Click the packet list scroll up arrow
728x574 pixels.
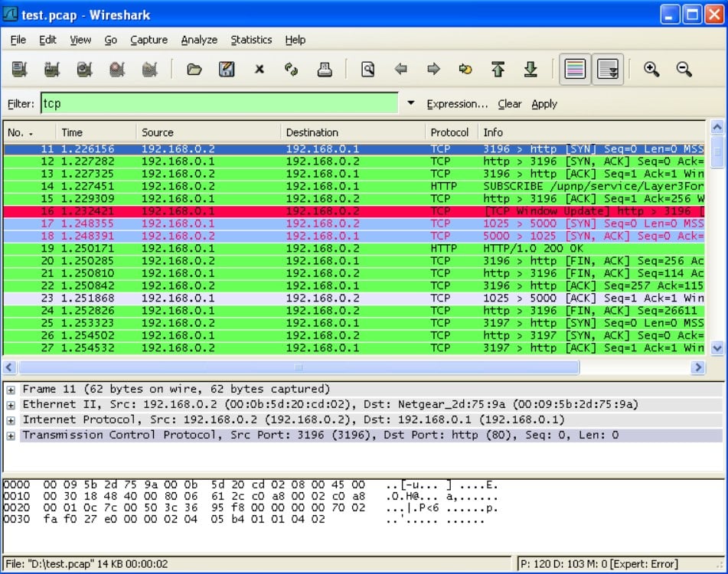point(717,127)
